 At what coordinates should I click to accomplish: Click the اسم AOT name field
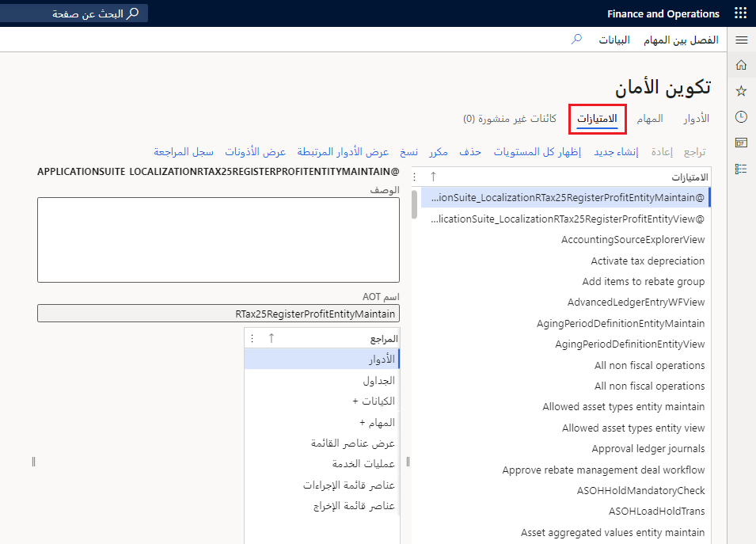pos(218,314)
